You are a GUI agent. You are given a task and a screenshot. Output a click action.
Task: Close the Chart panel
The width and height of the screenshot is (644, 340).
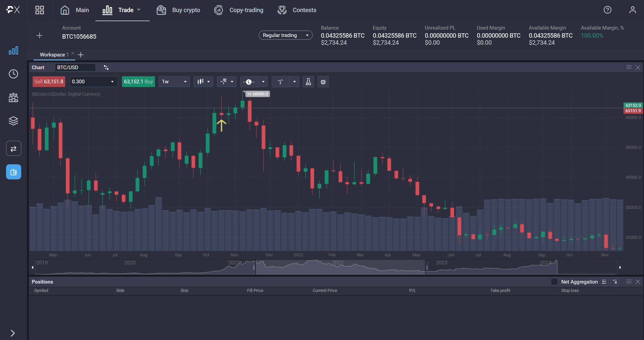(x=638, y=67)
